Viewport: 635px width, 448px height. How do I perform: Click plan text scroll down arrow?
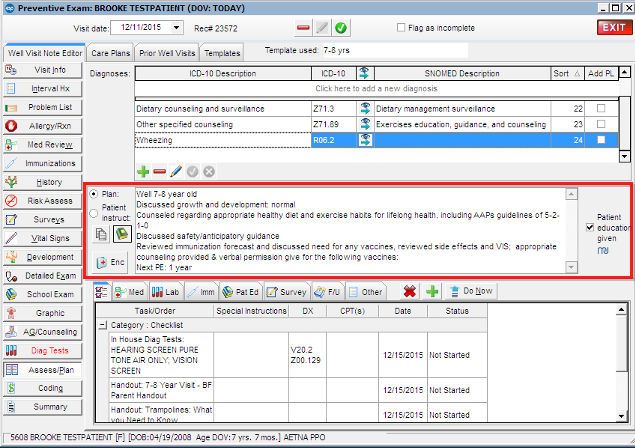(571, 267)
